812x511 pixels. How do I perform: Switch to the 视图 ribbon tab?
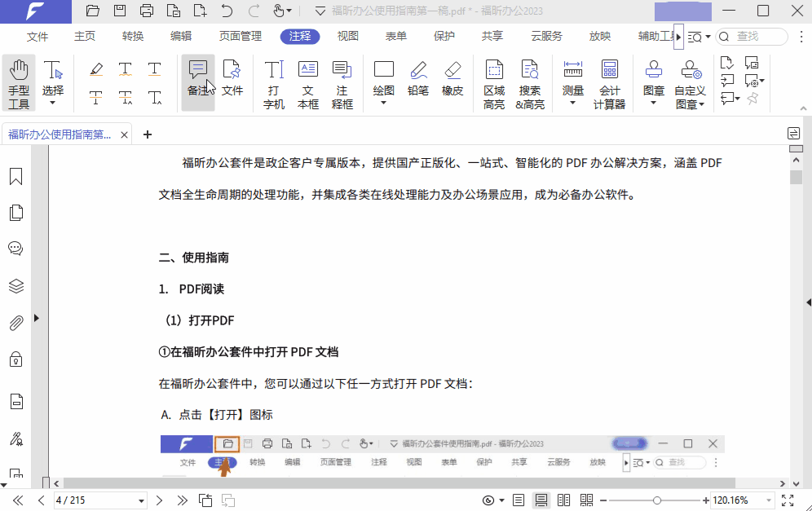point(347,36)
